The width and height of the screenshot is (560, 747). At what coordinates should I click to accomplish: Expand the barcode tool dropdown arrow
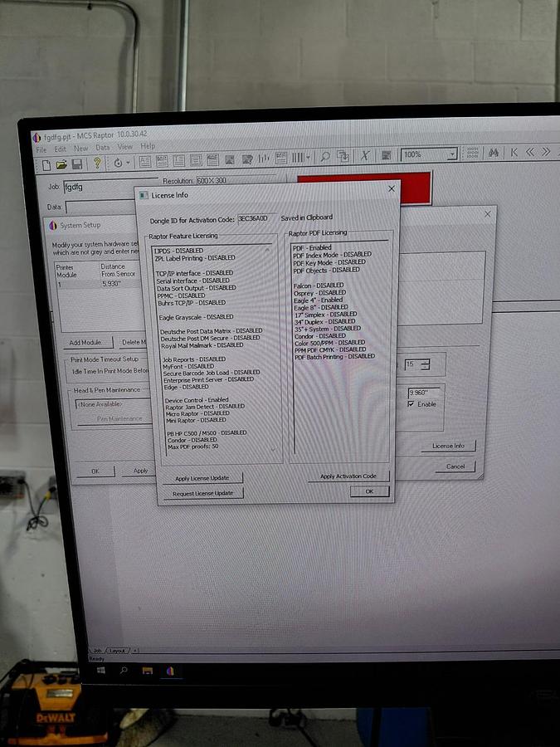point(309,157)
